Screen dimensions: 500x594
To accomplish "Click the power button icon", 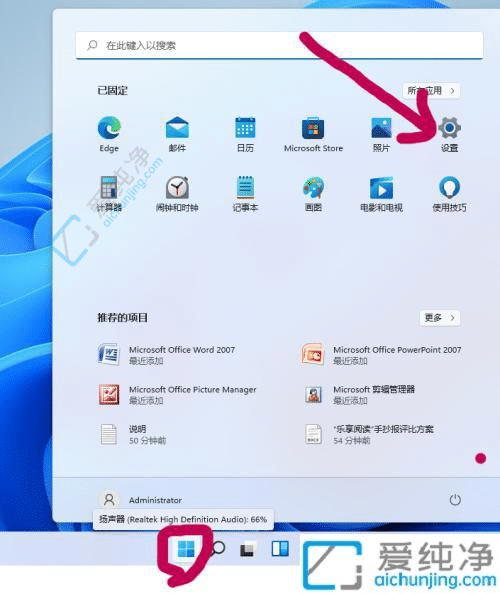I will click(x=455, y=500).
